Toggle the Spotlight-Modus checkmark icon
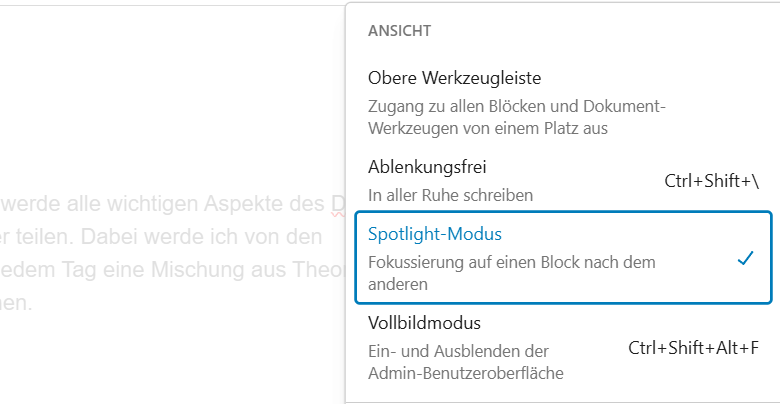 click(x=744, y=259)
